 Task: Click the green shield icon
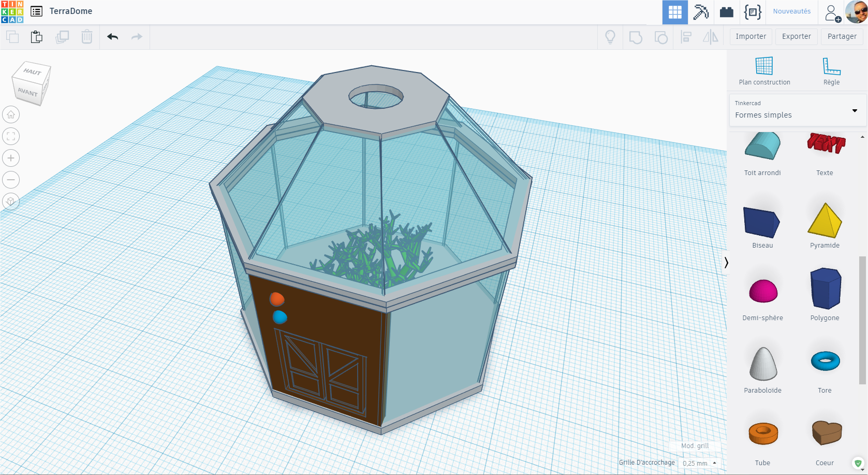click(x=858, y=463)
